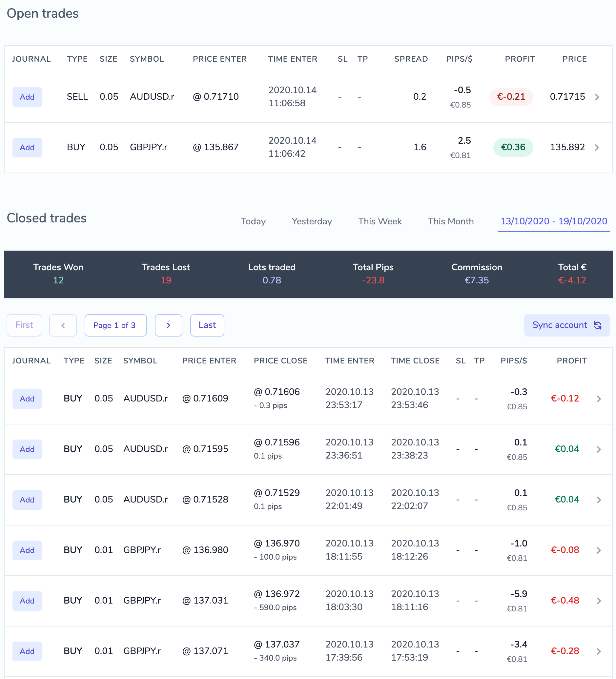Add journal note to open BUY GBPJPY.r trade
This screenshot has width=616, height=679.
pos(27,147)
